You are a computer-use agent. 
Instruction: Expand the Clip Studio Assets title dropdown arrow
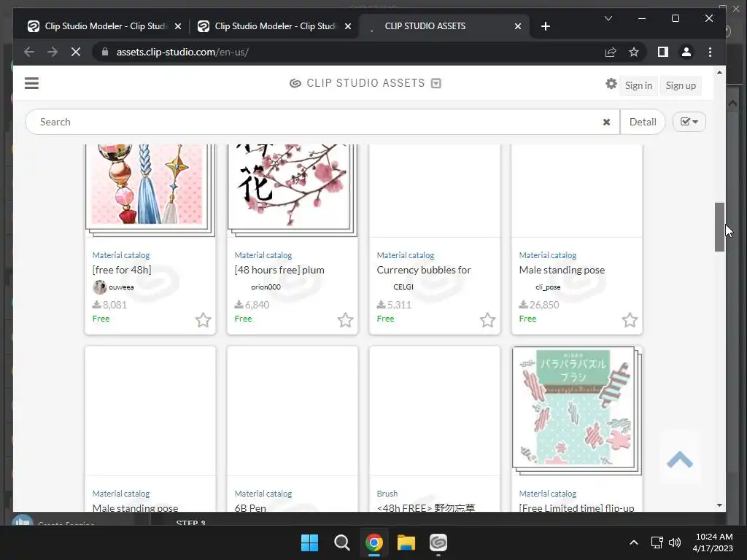436,83
